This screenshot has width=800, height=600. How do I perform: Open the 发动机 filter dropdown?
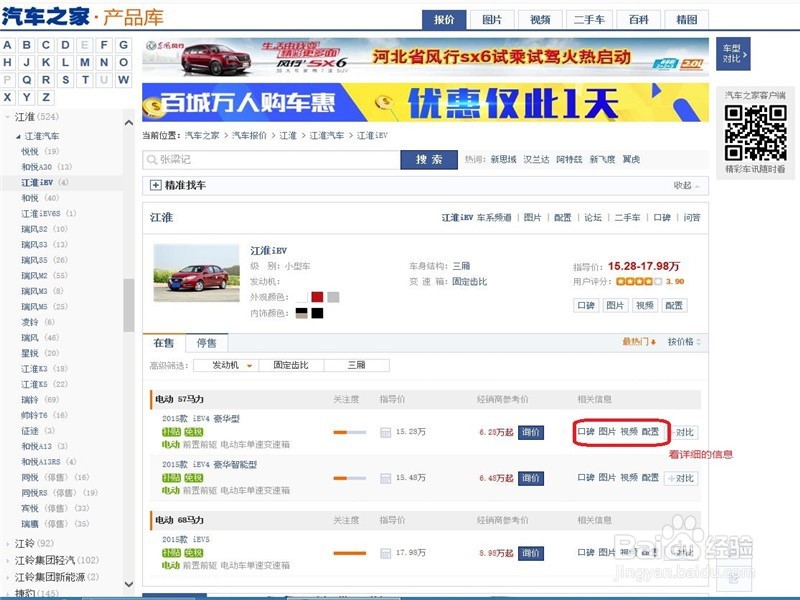pyautogui.click(x=226, y=365)
